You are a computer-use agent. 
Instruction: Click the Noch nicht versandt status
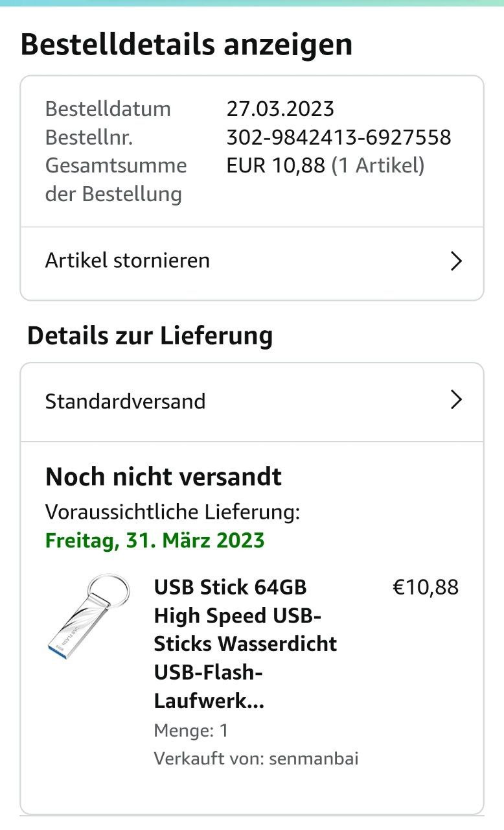tap(163, 477)
